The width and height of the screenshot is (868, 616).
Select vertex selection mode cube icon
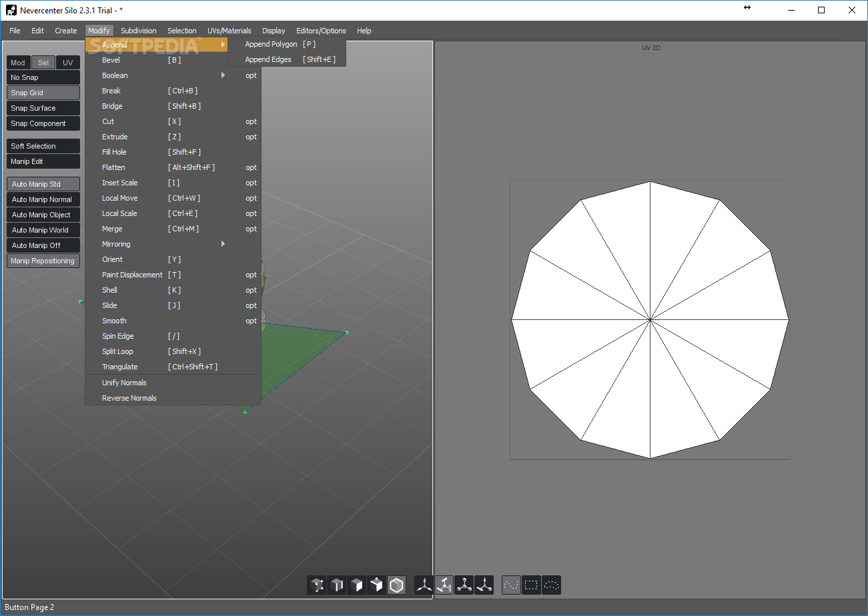pyautogui.click(x=317, y=585)
